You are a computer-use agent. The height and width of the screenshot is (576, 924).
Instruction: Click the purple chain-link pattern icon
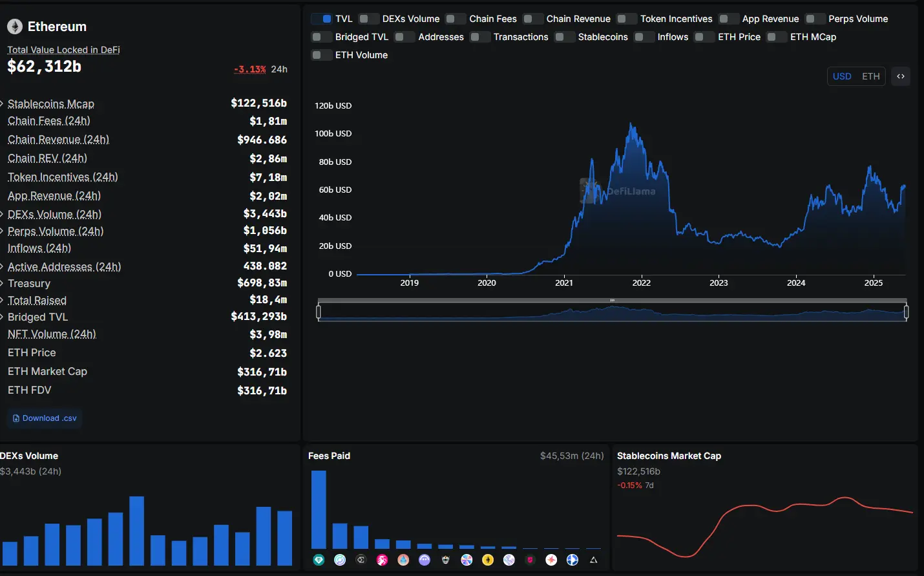click(509, 560)
